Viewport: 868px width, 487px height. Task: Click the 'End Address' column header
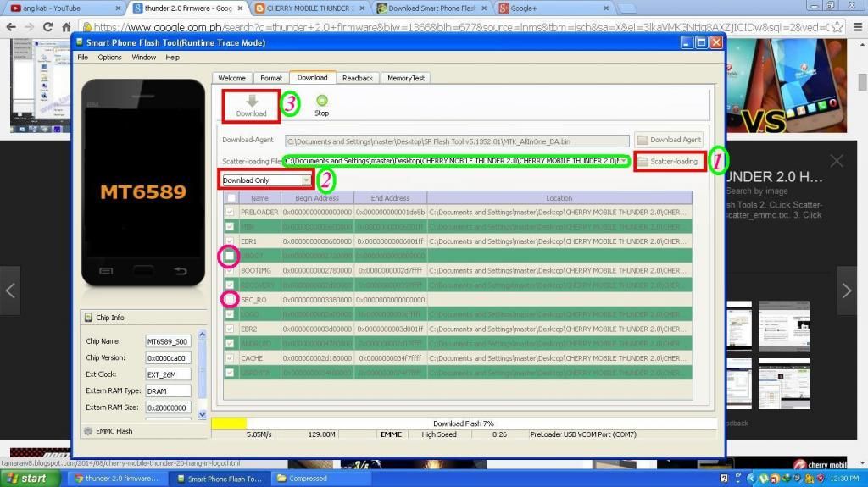(x=390, y=198)
